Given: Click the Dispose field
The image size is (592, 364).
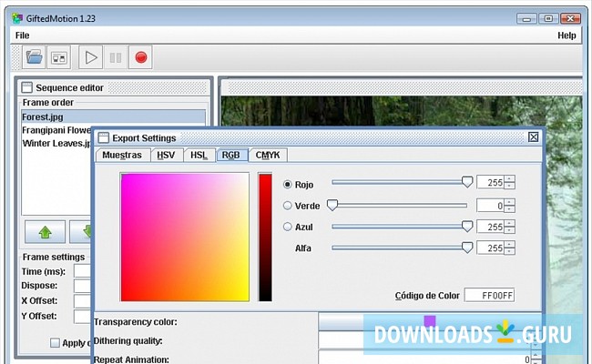Looking at the screenshot, I should point(82,286).
